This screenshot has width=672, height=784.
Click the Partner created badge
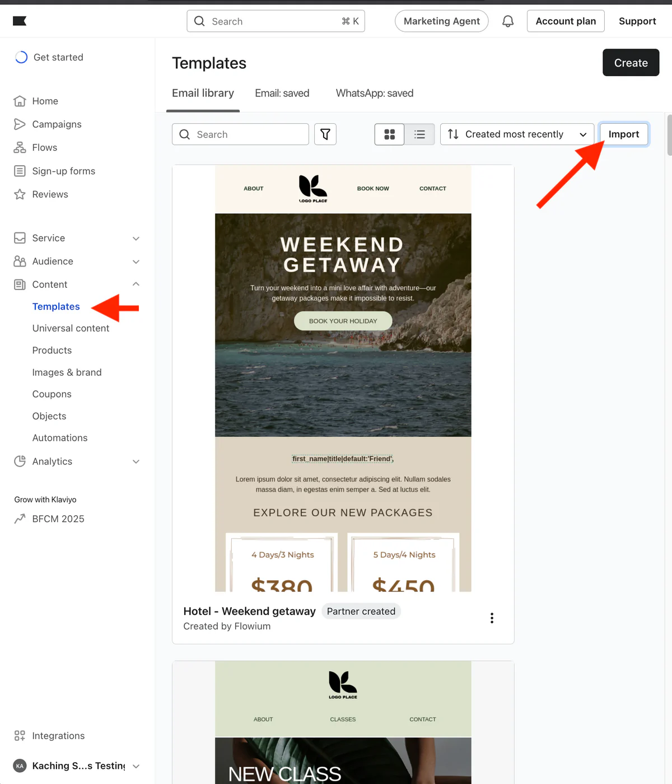click(361, 612)
